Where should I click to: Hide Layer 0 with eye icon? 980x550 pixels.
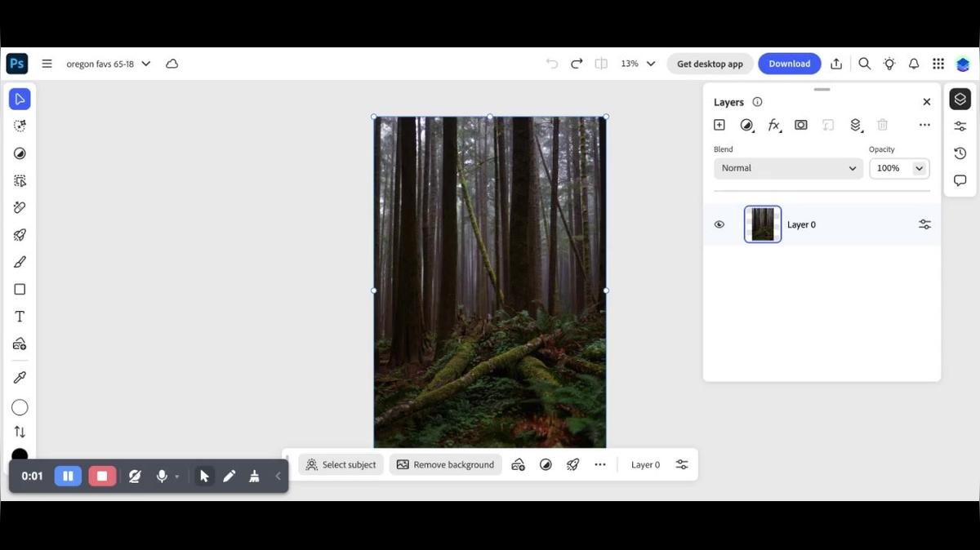click(x=719, y=224)
